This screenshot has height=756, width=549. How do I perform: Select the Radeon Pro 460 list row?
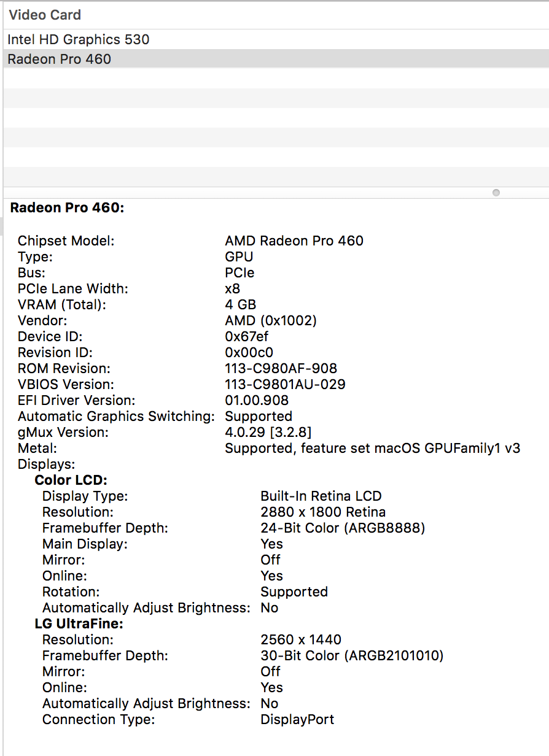[x=276, y=59]
